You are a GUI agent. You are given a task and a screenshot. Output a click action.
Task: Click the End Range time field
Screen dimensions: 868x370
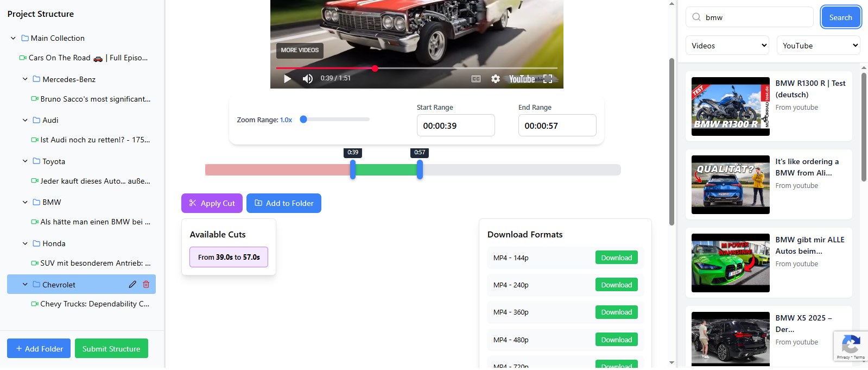tap(557, 126)
